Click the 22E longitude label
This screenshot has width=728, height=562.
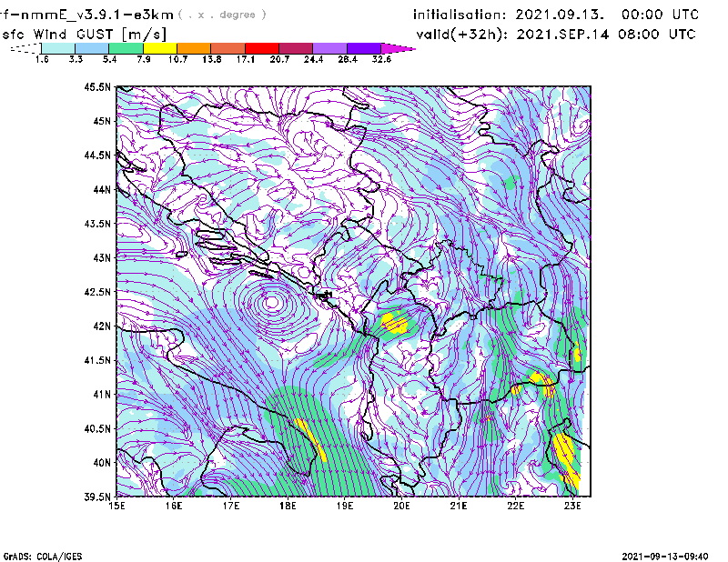coord(515,506)
